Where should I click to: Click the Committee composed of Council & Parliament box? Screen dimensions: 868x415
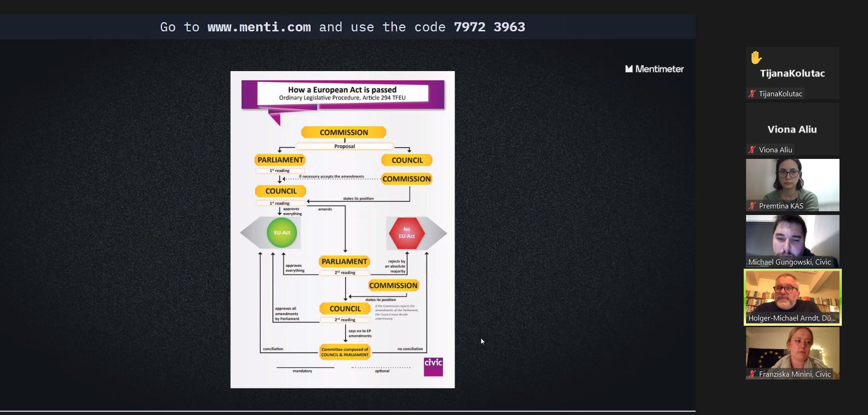(345, 352)
